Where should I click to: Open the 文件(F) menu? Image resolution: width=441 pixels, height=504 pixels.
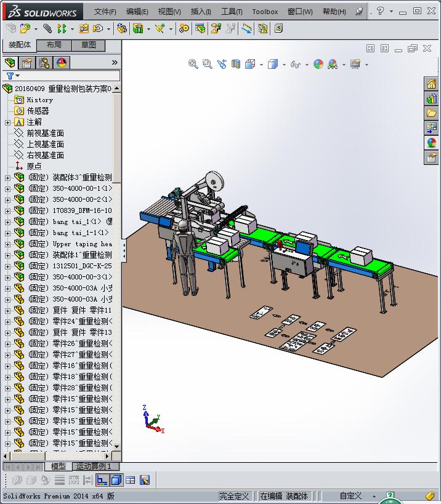pos(105,12)
